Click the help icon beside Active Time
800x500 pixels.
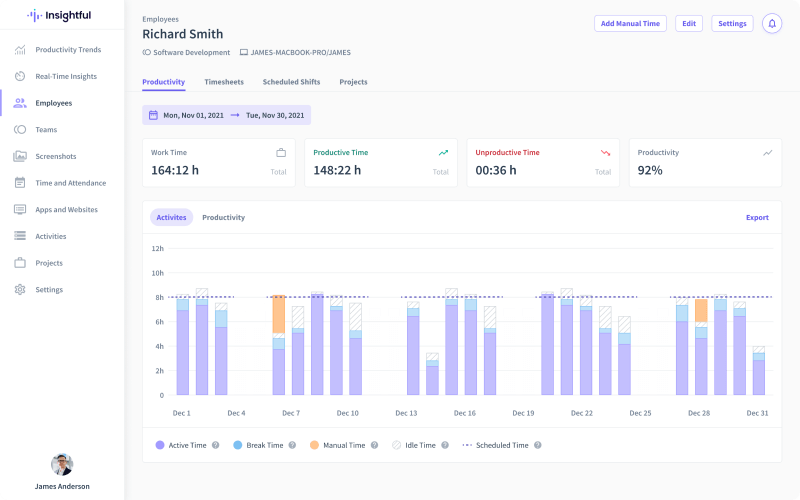pos(216,445)
